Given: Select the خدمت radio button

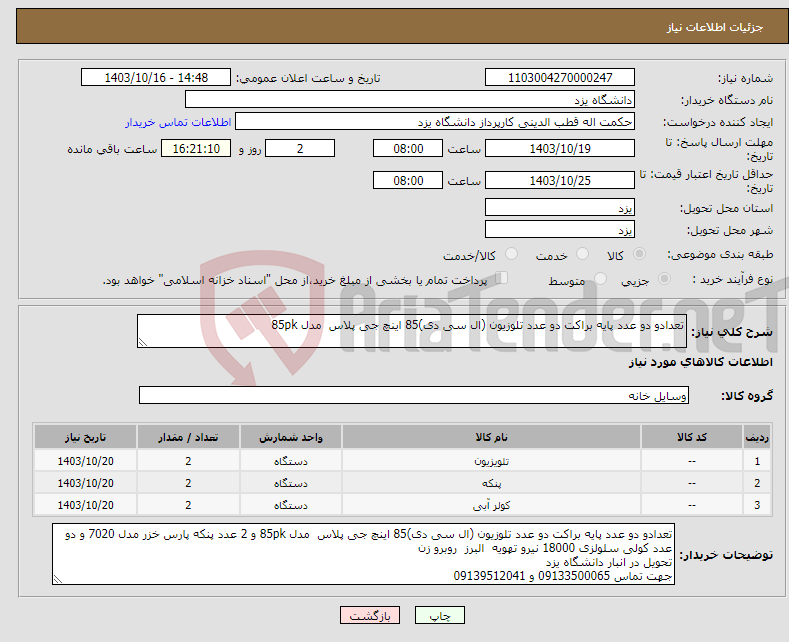Looking at the screenshot, I should click(582, 254).
